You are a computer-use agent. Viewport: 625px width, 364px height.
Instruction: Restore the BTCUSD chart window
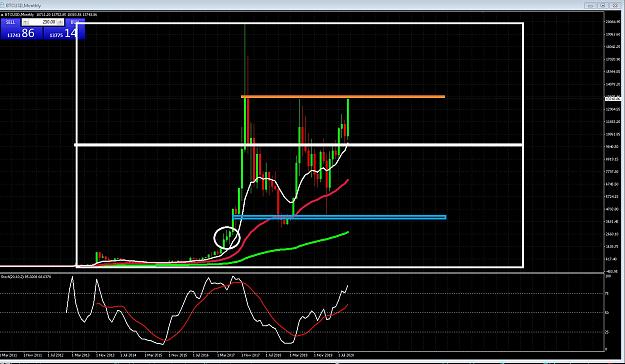(x=603, y=5)
